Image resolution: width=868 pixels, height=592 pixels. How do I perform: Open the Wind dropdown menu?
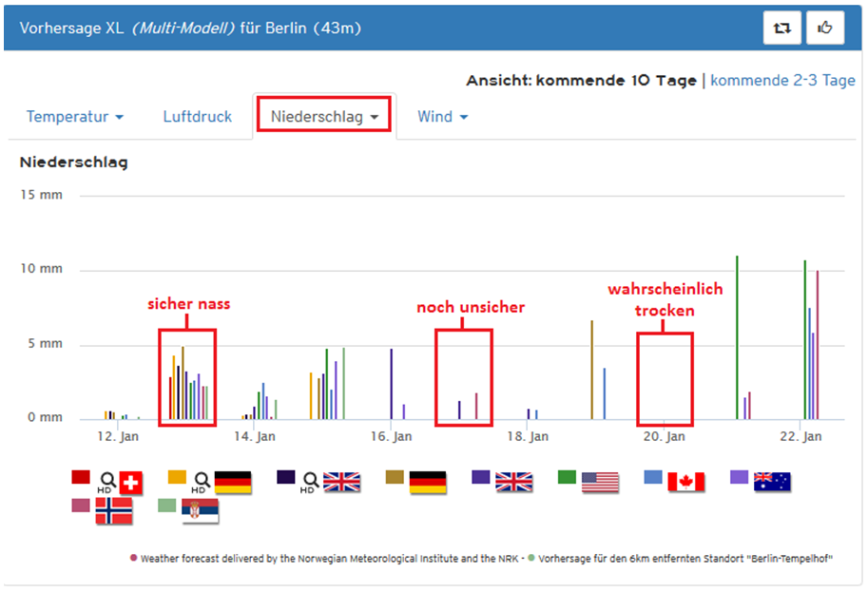(442, 117)
